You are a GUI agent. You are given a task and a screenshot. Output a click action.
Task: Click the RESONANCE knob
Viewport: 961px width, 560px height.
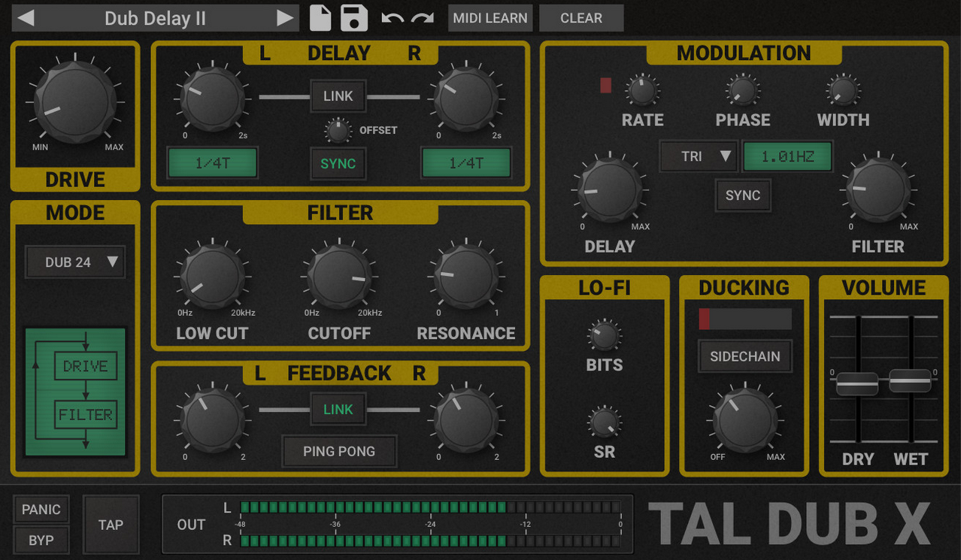[x=466, y=277]
